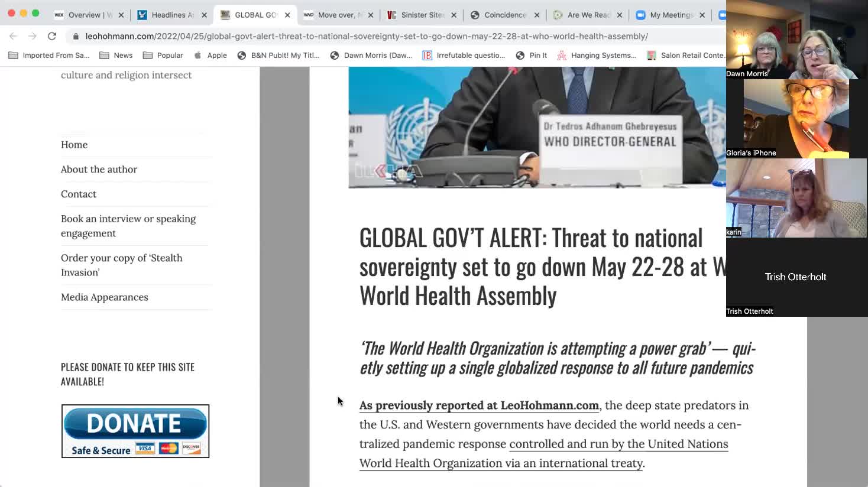Image resolution: width=868 pixels, height=487 pixels.
Task: Reload the page with the refresh icon
Action: tap(52, 36)
